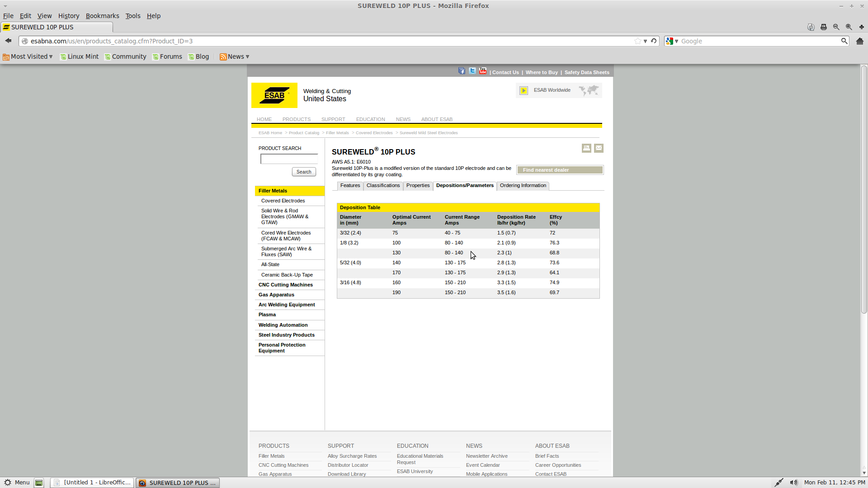This screenshot has height=488, width=868.
Task: Click the Home button in toolbar
Action: tap(860, 41)
